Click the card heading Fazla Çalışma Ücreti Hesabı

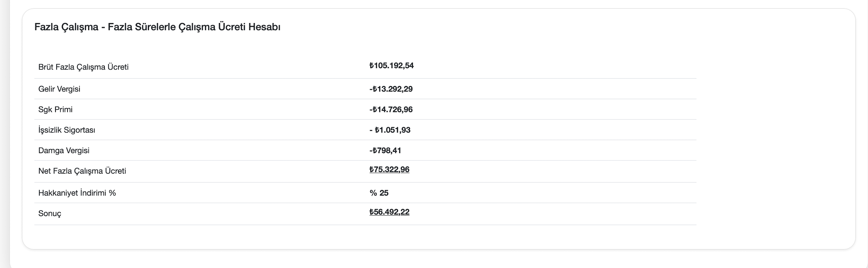(157, 27)
